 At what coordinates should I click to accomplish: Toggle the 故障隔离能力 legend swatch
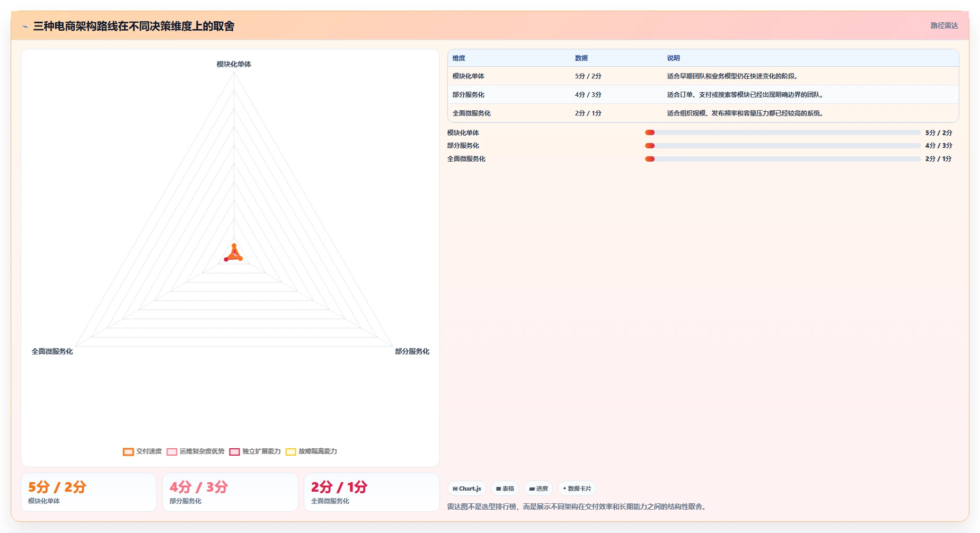290,452
